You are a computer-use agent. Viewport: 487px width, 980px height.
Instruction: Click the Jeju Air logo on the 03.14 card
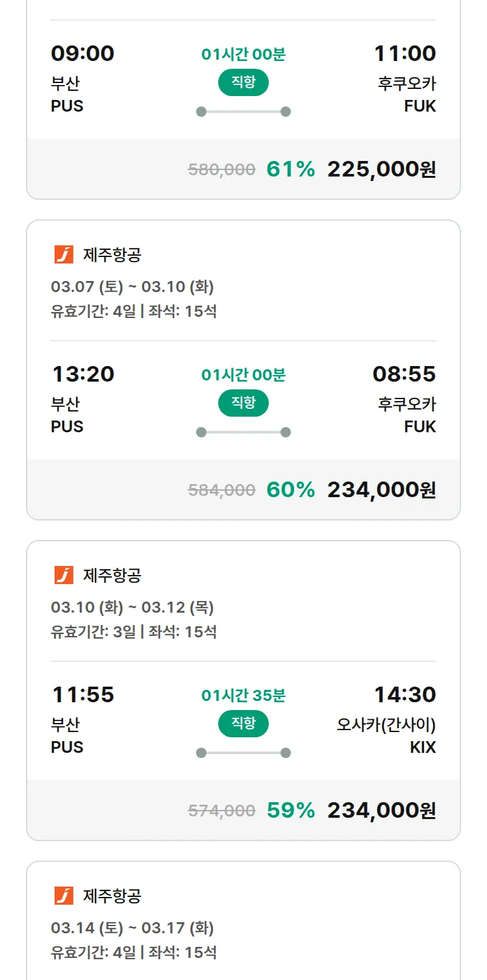coord(64,896)
